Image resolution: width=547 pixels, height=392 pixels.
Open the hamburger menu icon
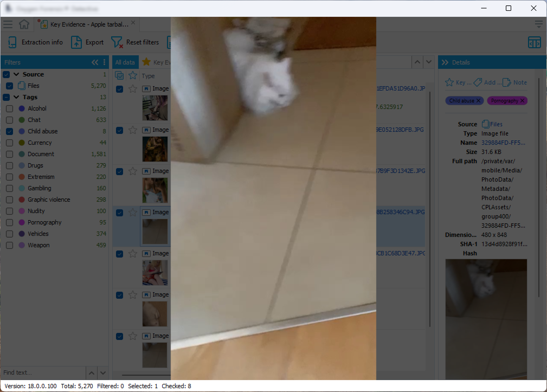pyautogui.click(x=8, y=24)
